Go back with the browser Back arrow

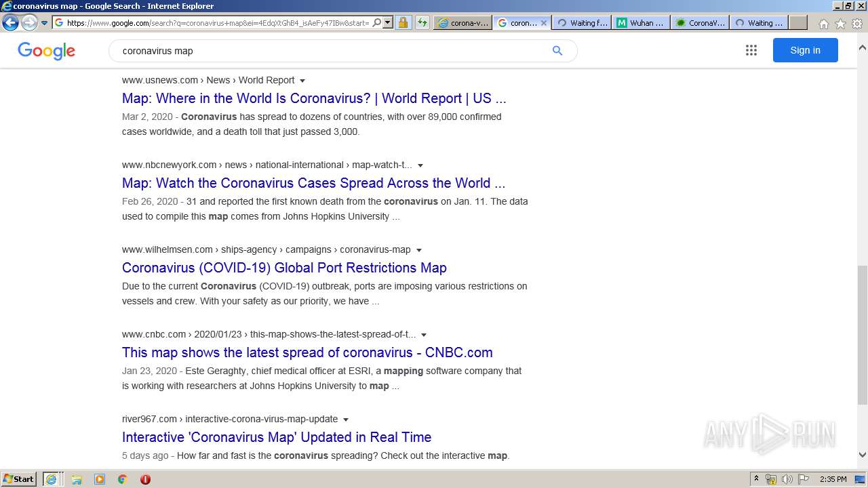pos(10,22)
